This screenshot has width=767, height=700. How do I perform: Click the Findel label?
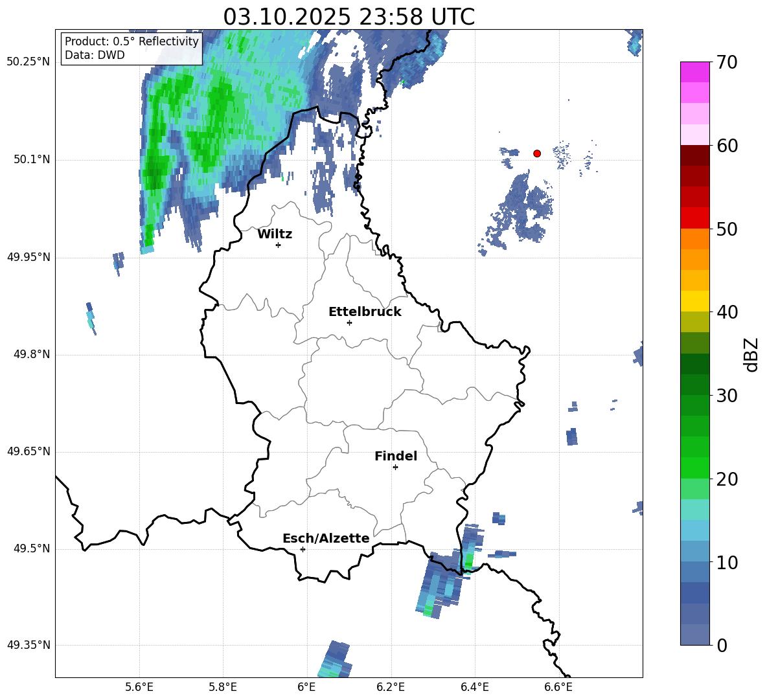pos(396,456)
